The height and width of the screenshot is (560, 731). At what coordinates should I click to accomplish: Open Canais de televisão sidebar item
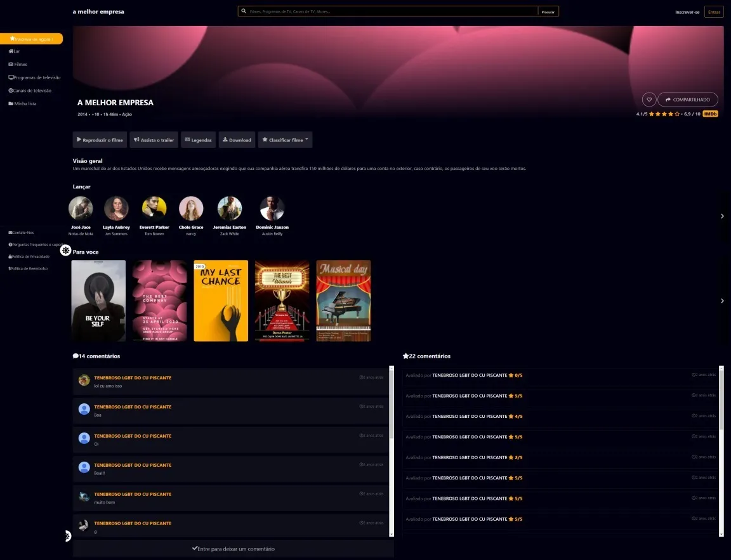tap(30, 91)
